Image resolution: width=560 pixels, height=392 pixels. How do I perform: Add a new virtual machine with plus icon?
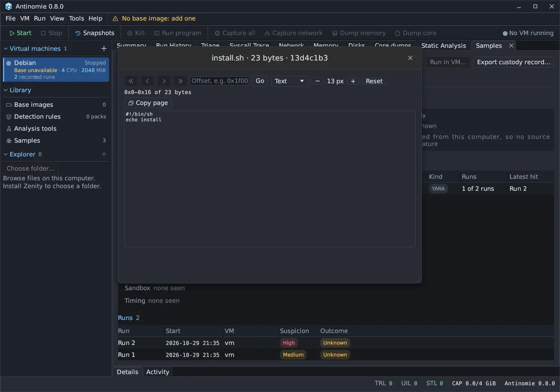click(104, 49)
